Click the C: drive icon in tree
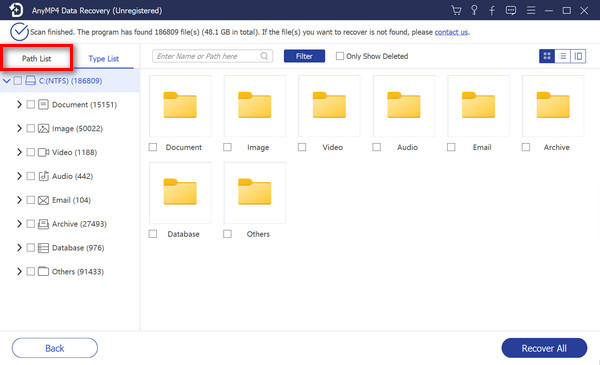Screen dimensions: 600x365 (30, 81)
